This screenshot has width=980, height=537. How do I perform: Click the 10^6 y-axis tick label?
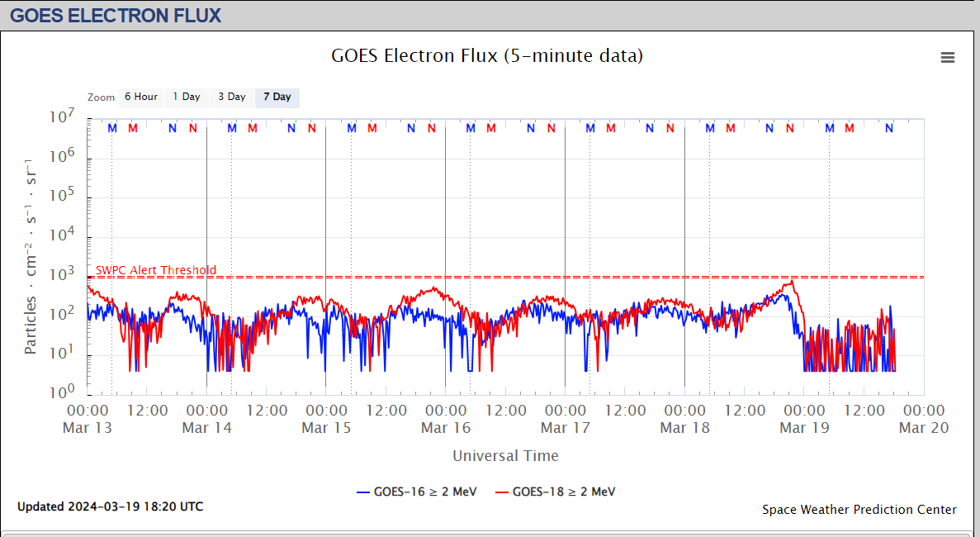(x=62, y=155)
